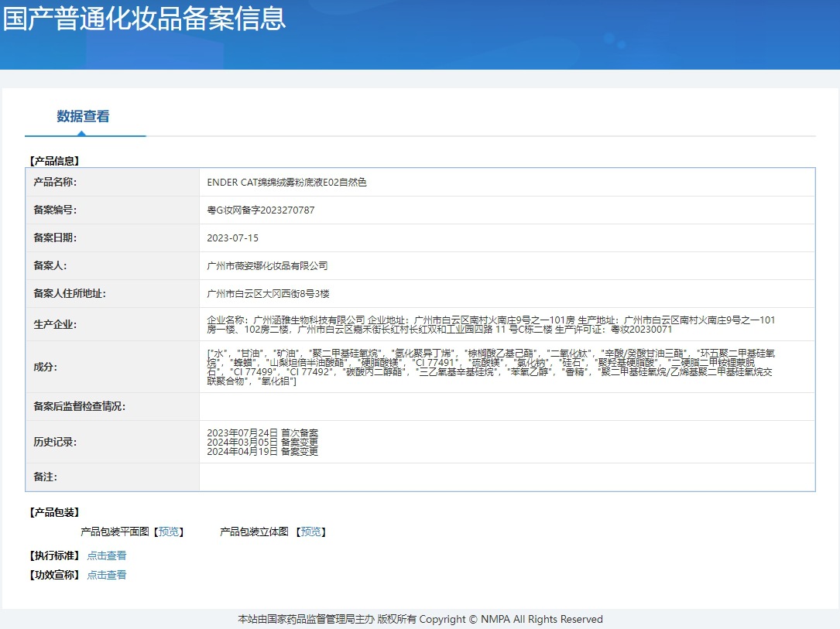
Task: Select the page title 国产普通化妆品备案信息
Action: pos(144,18)
